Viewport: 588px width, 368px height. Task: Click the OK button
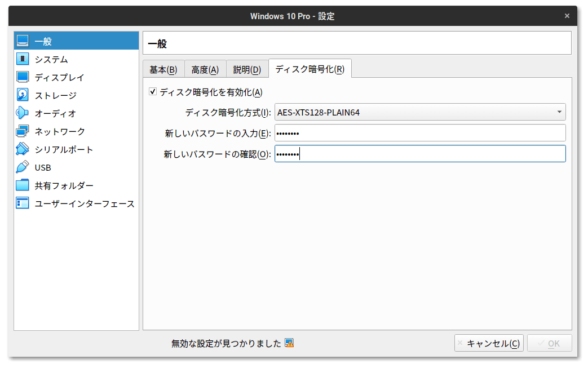(549, 343)
